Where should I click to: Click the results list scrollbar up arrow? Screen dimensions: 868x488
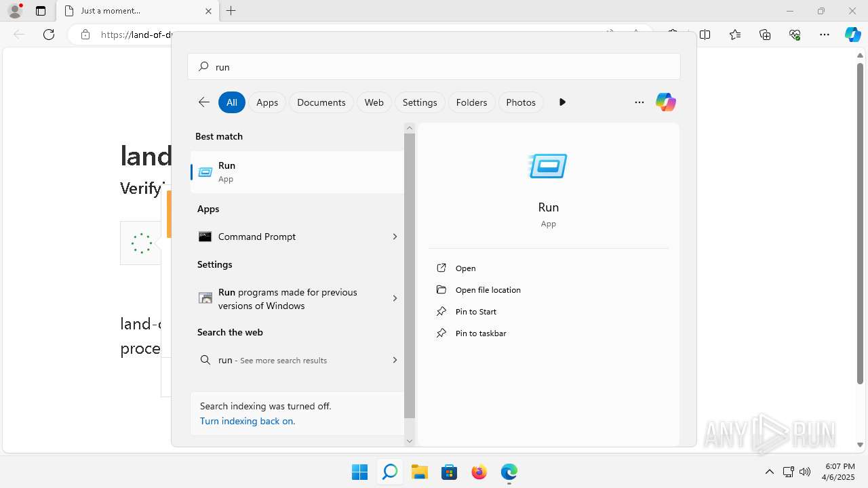pyautogui.click(x=410, y=127)
